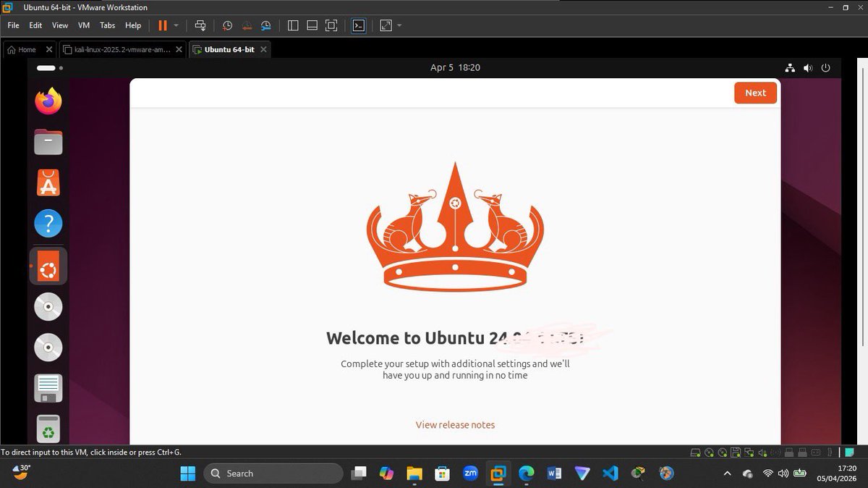This screenshot has width=868, height=488.
Task: Click the Ubuntu volume speaker icon
Action: click(x=808, y=68)
